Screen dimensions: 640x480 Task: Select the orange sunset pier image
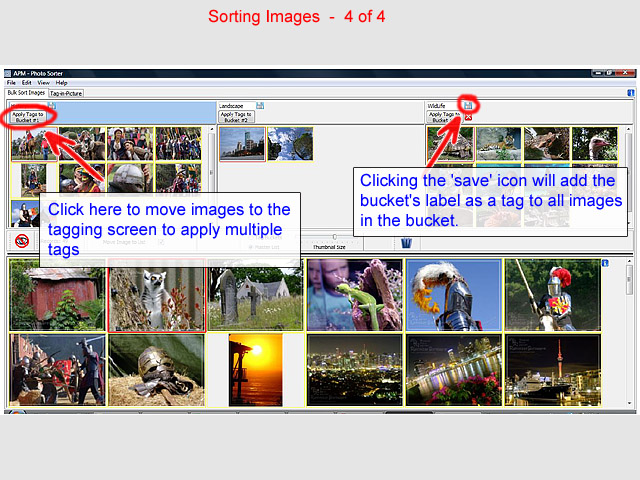(256, 370)
